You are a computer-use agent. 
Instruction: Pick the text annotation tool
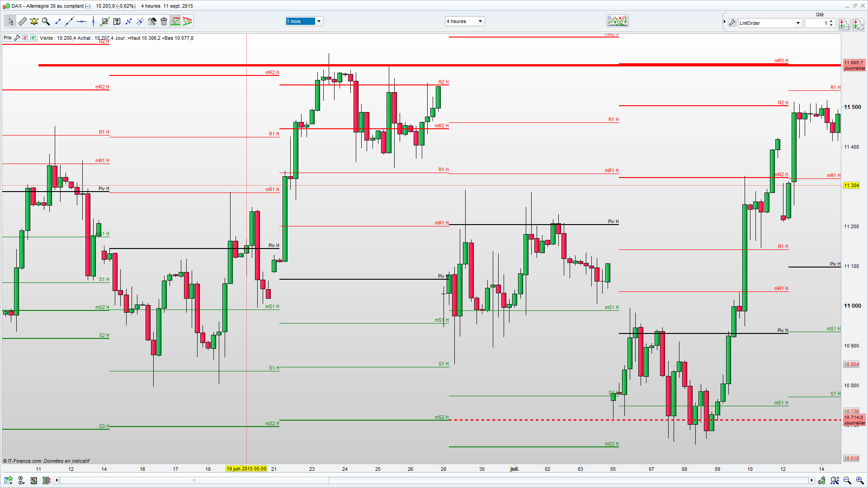[117, 21]
